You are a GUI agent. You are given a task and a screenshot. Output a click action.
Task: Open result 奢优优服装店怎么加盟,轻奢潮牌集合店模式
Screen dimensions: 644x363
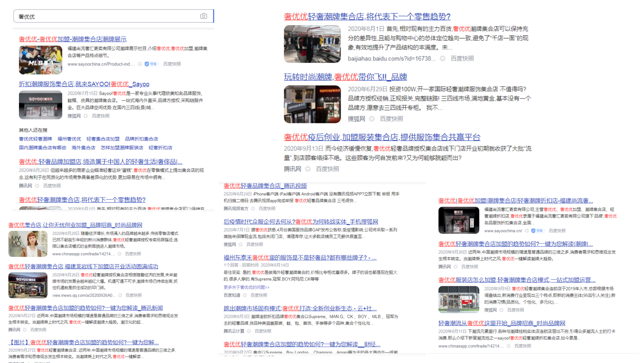tap(517, 280)
